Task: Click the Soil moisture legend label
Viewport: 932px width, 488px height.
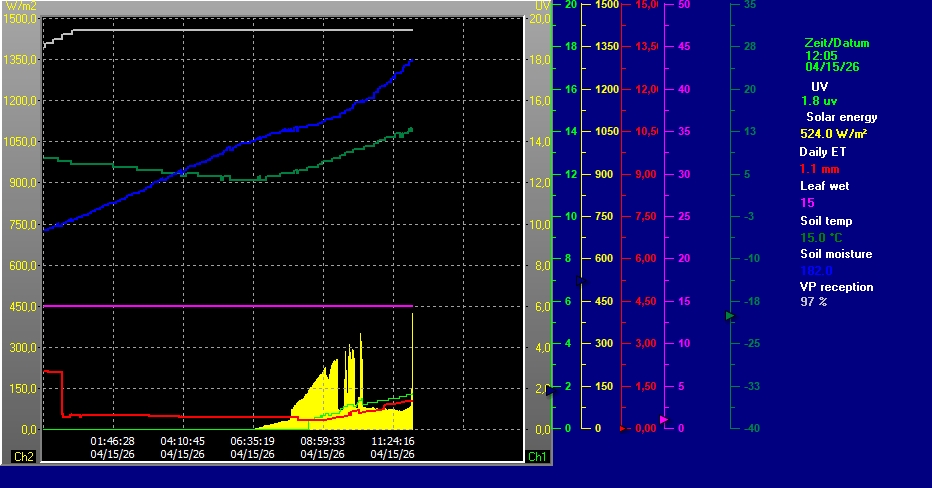Action: coord(836,254)
